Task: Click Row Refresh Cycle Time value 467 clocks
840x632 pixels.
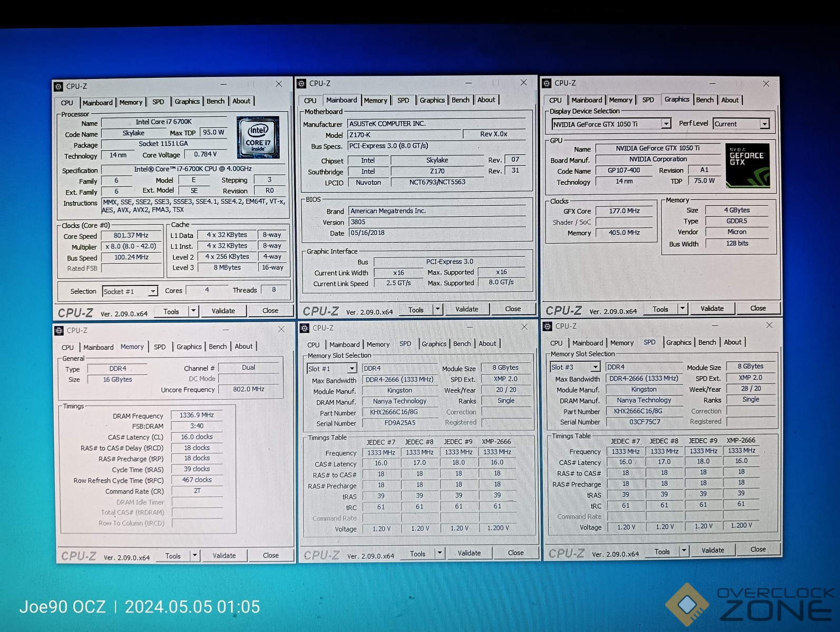Action: [x=197, y=480]
